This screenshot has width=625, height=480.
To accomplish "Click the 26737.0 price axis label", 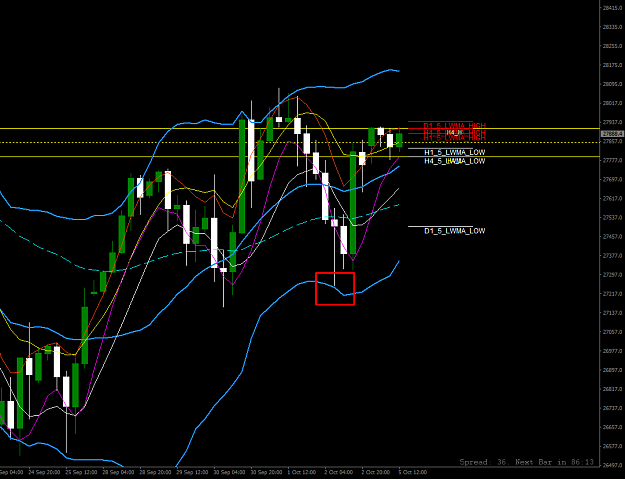I will [613, 408].
